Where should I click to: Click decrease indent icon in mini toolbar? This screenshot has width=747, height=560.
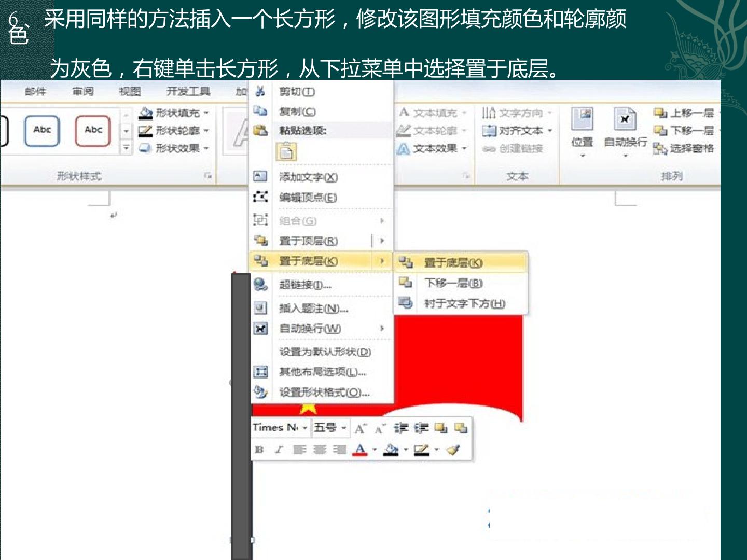click(401, 428)
